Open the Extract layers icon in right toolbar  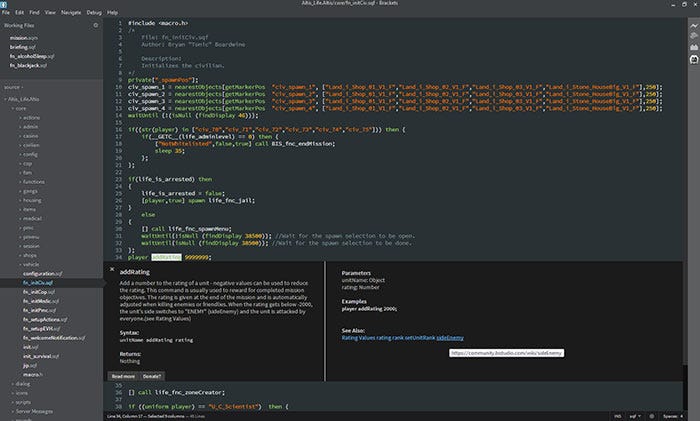[x=692, y=35]
